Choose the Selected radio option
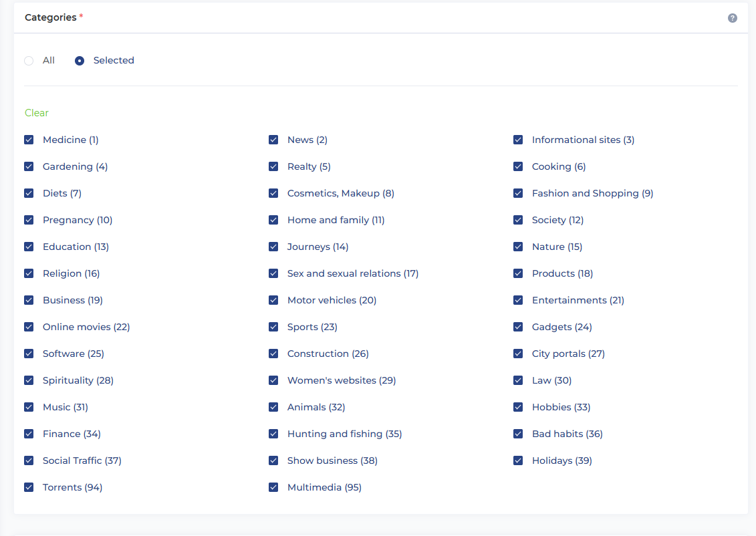Viewport: 756px width, 536px height. 80,61
